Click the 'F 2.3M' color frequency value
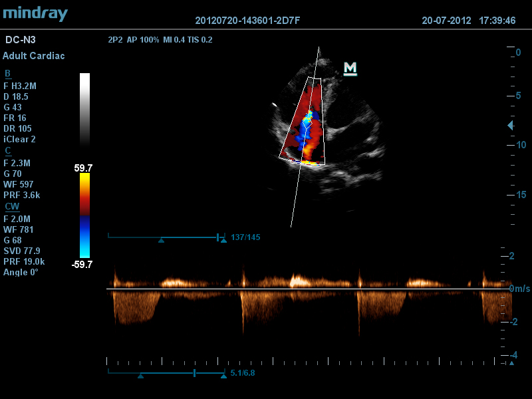The width and height of the screenshot is (532, 399). (17, 163)
